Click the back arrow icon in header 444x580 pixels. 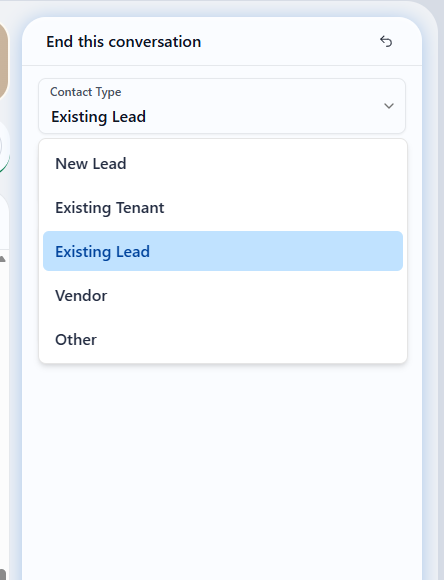[x=386, y=41]
